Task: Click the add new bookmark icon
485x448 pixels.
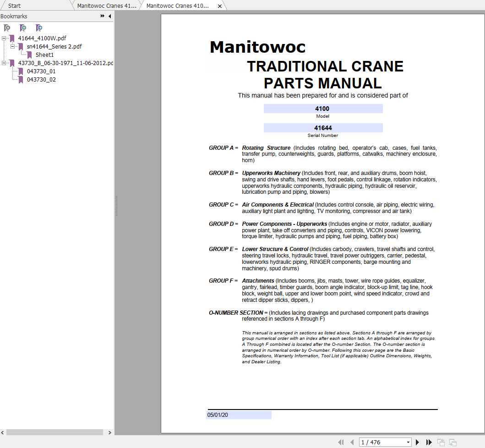Action: pyautogui.click(x=23, y=28)
